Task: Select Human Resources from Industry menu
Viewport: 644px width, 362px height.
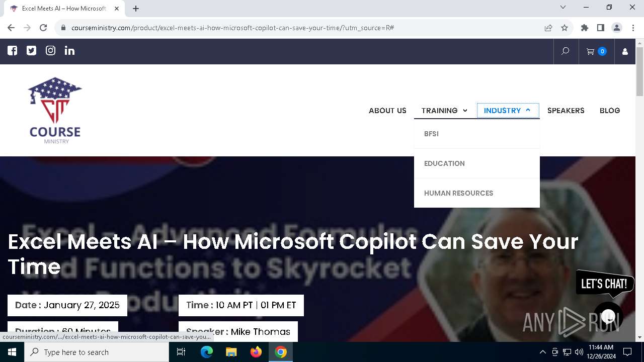Action: tap(477, 193)
